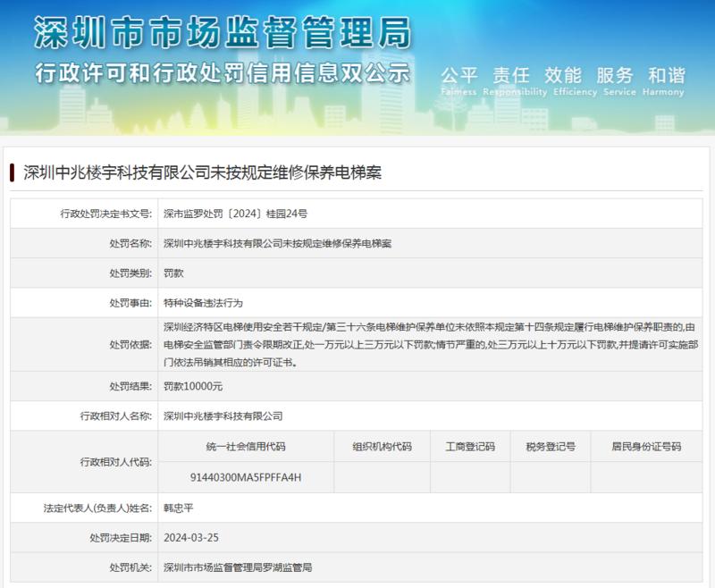Click the 工商登记码 column header
This screenshot has height=588, width=715.
(x=470, y=447)
